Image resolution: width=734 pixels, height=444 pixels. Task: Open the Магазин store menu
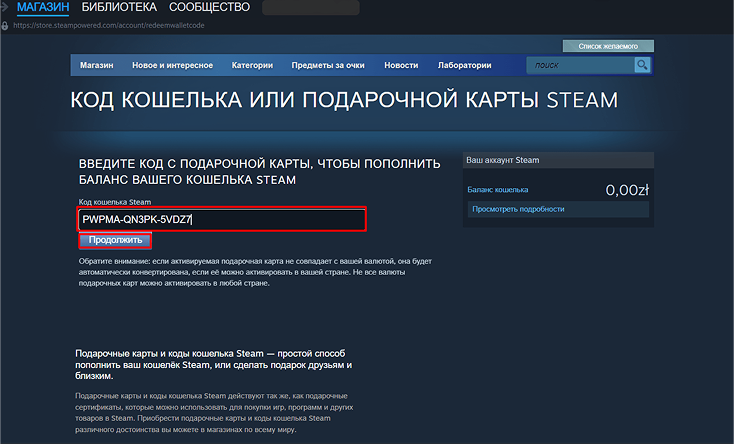pyautogui.click(x=96, y=66)
